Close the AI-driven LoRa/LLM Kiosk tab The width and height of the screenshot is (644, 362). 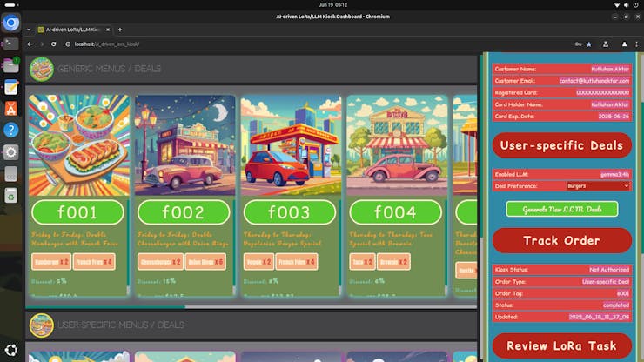108,30
